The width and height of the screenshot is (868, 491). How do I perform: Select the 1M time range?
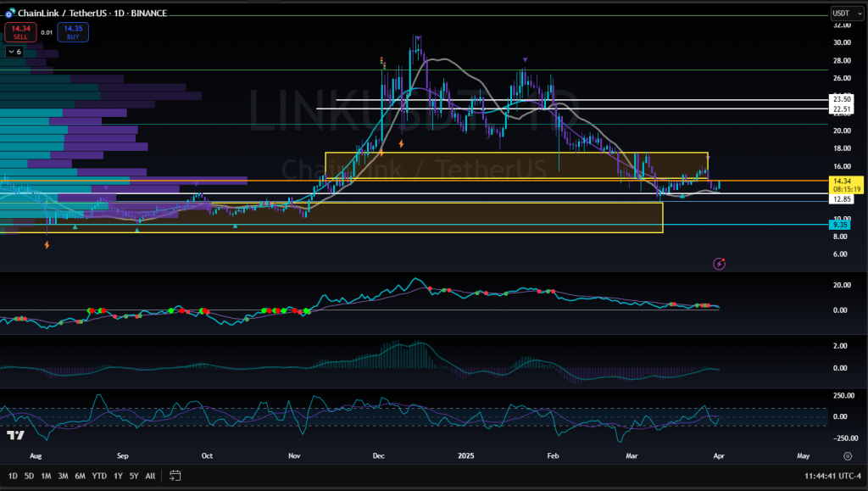[x=46, y=476]
